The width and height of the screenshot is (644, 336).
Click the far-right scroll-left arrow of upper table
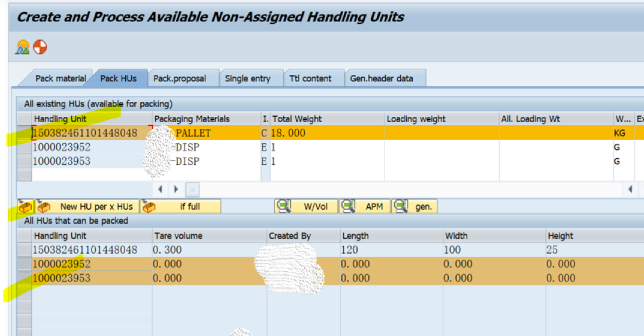pos(630,189)
